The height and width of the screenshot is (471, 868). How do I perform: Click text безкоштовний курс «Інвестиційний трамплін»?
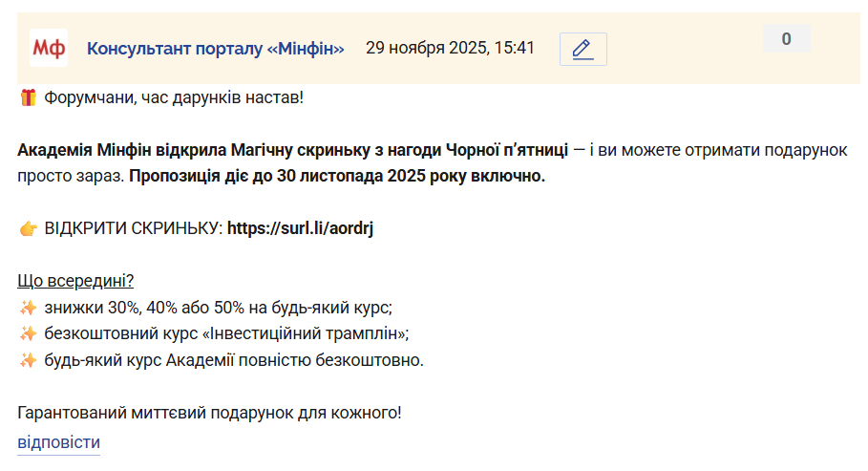(x=226, y=333)
